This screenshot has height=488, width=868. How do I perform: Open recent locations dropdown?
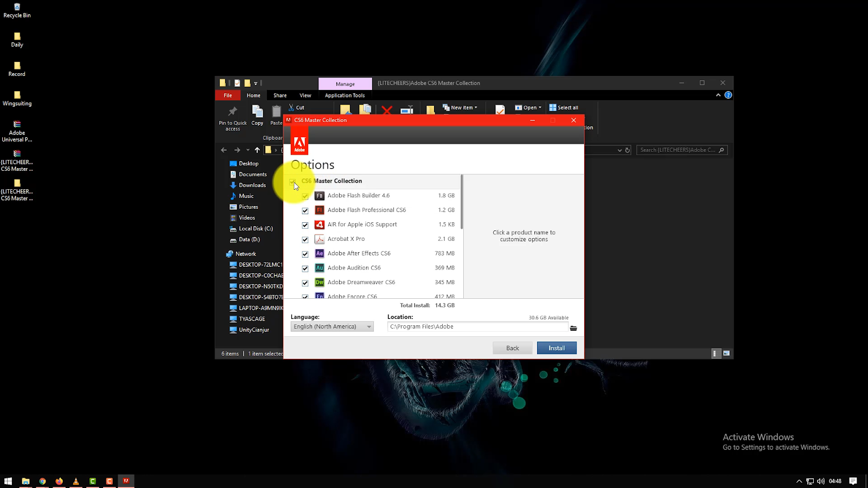[248, 150]
